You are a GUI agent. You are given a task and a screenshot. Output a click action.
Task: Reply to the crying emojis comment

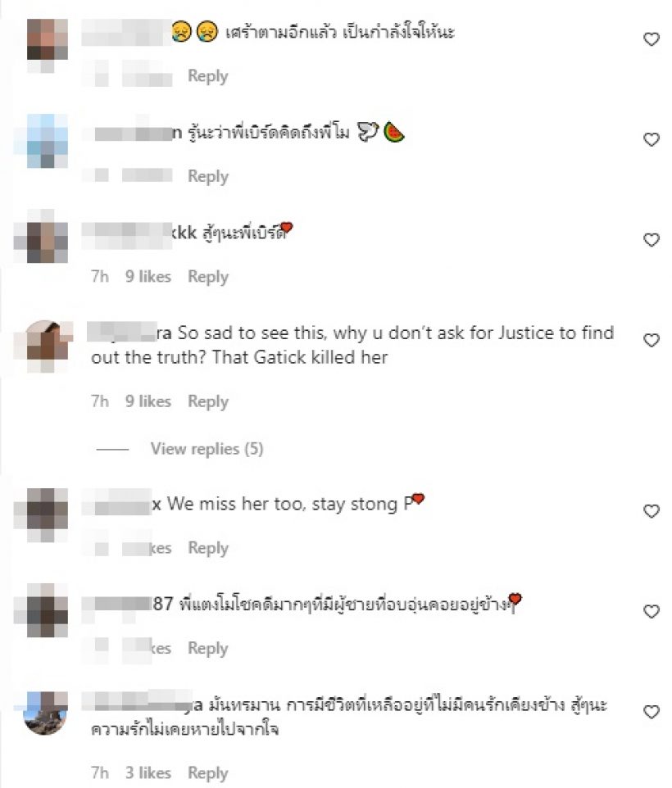[207, 76]
